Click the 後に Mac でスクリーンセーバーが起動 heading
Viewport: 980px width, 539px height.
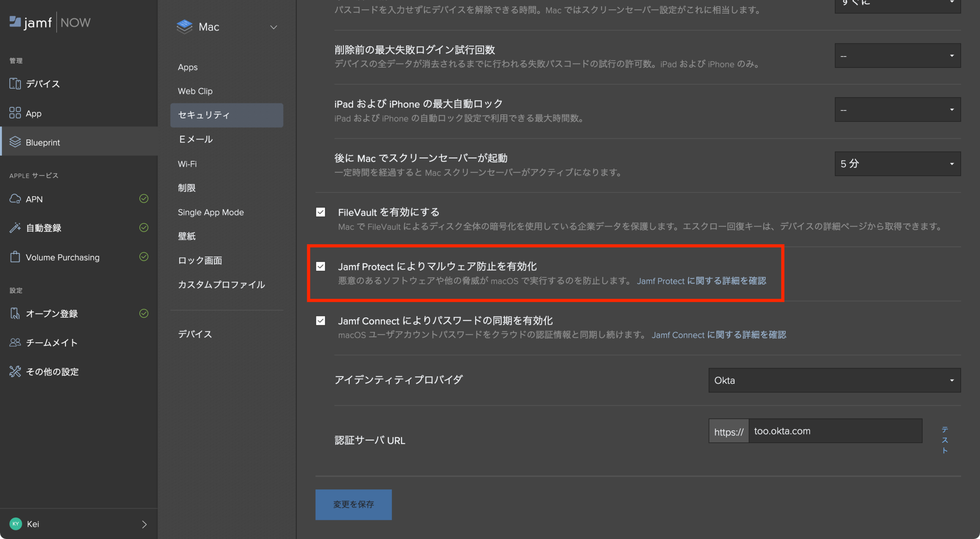421,158
